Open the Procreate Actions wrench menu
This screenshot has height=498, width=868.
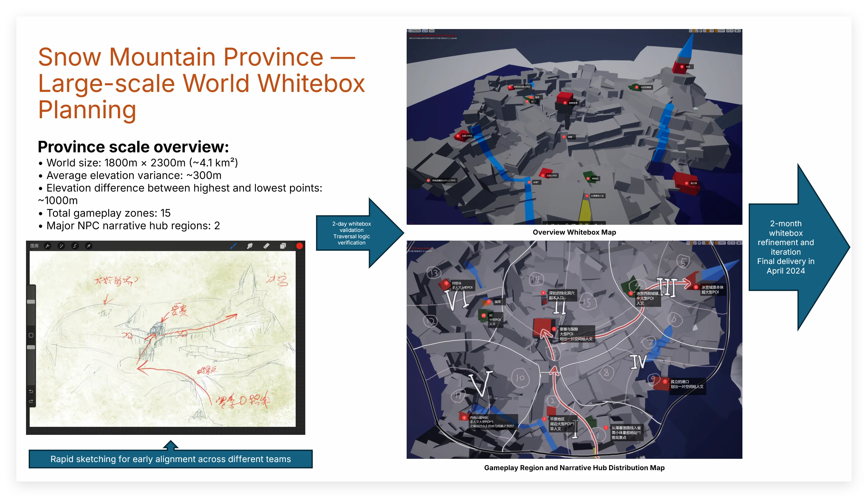pyautogui.click(x=48, y=246)
